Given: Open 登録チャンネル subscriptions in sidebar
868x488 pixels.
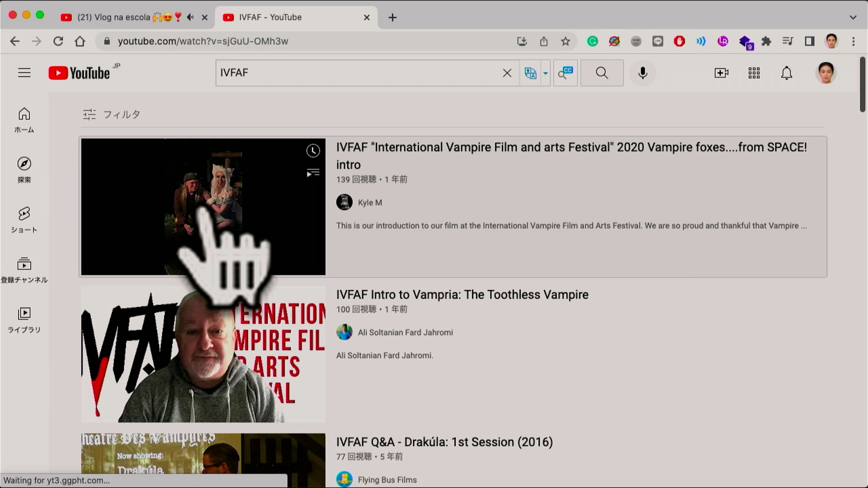Looking at the screenshot, I should tap(24, 270).
